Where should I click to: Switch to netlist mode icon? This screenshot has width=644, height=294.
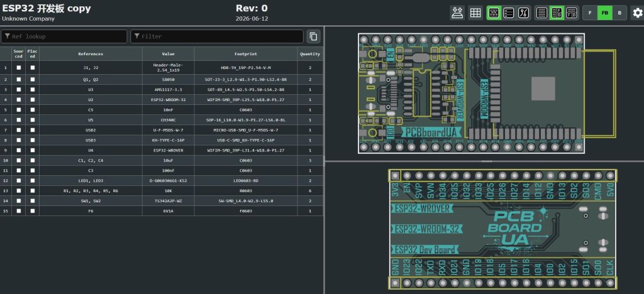[x=523, y=13]
